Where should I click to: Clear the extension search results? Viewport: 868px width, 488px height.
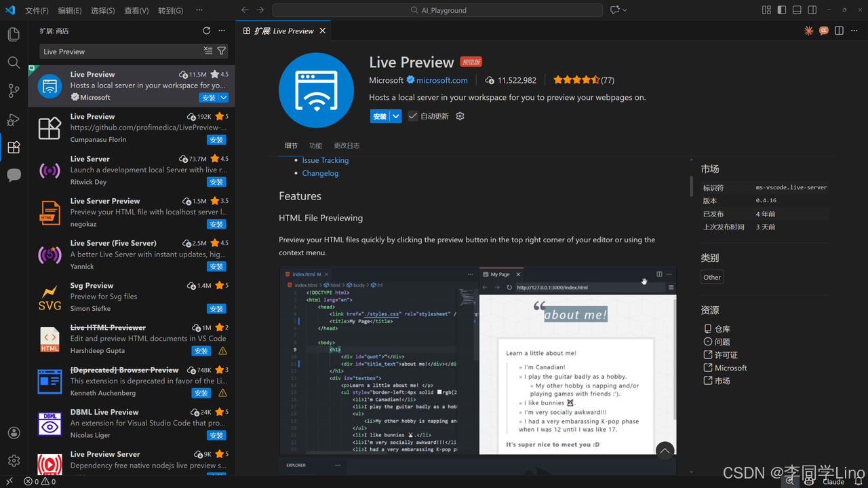coord(208,51)
